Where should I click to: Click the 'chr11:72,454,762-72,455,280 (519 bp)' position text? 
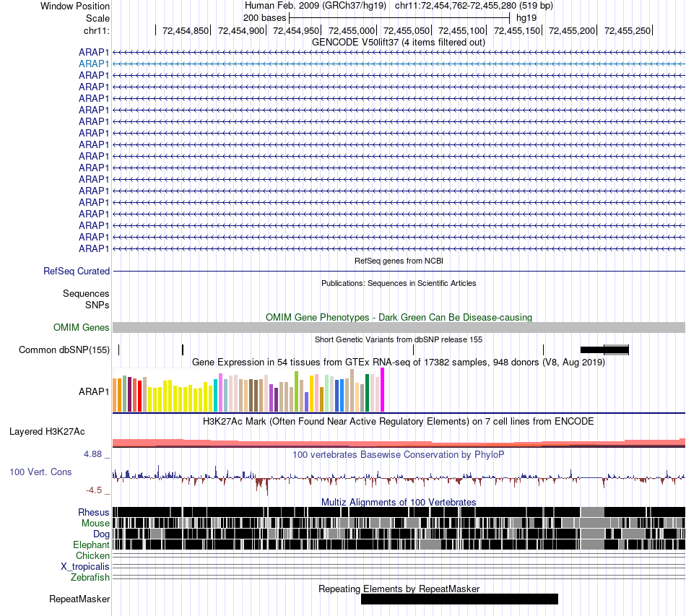[x=474, y=6]
